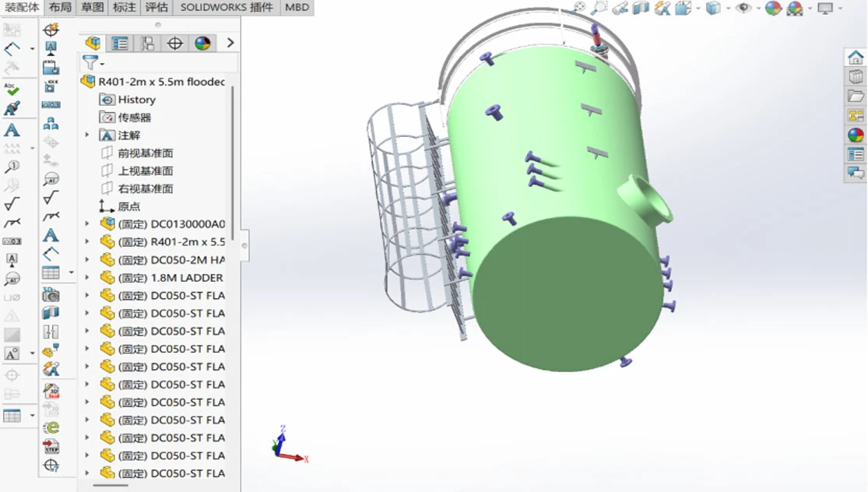Click the Balloon magnifier icon
The image size is (868, 492).
point(12,167)
